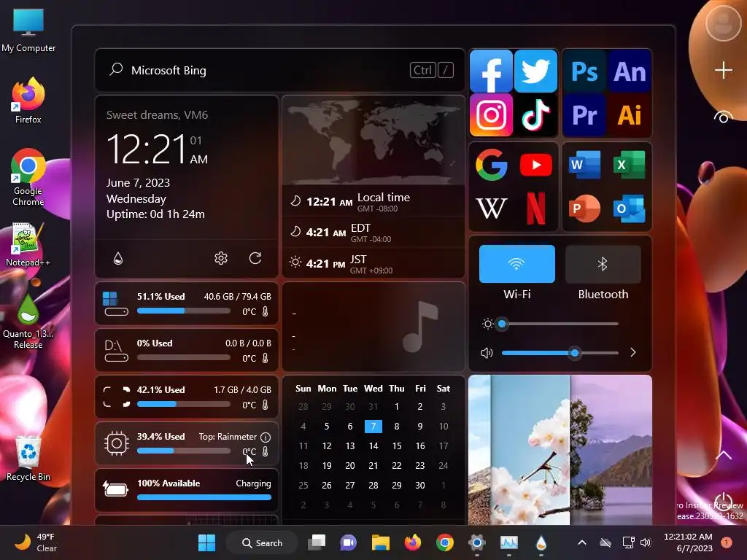Image resolution: width=747 pixels, height=560 pixels.
Task: Select calendar day 30
Action: coord(419,485)
